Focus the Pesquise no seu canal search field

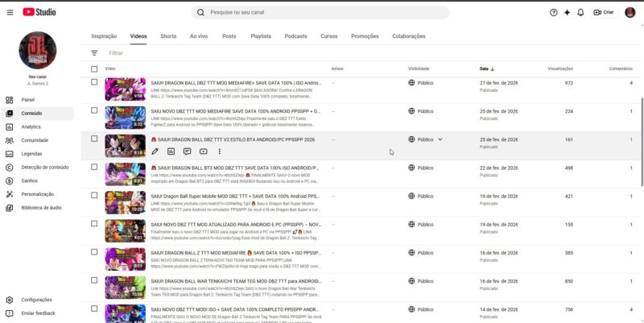coord(320,12)
